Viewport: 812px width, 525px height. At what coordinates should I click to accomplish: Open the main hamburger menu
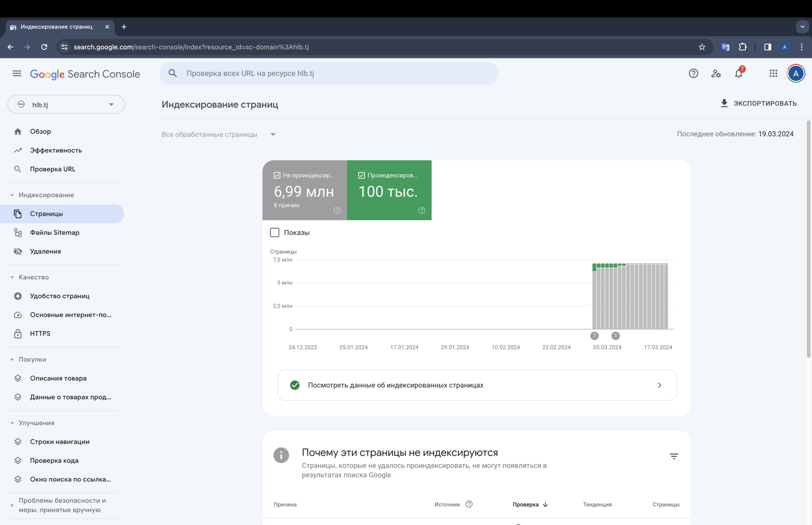pyautogui.click(x=17, y=74)
